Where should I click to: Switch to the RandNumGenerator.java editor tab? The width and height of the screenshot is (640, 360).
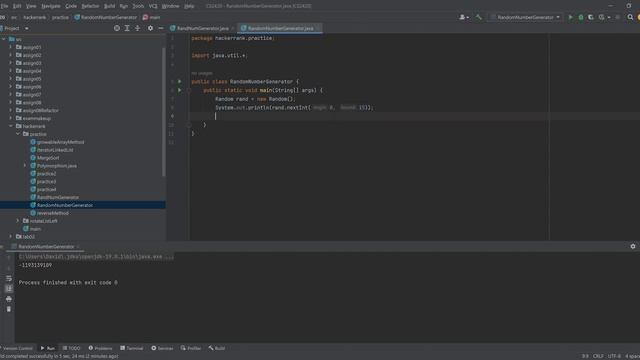[202, 28]
